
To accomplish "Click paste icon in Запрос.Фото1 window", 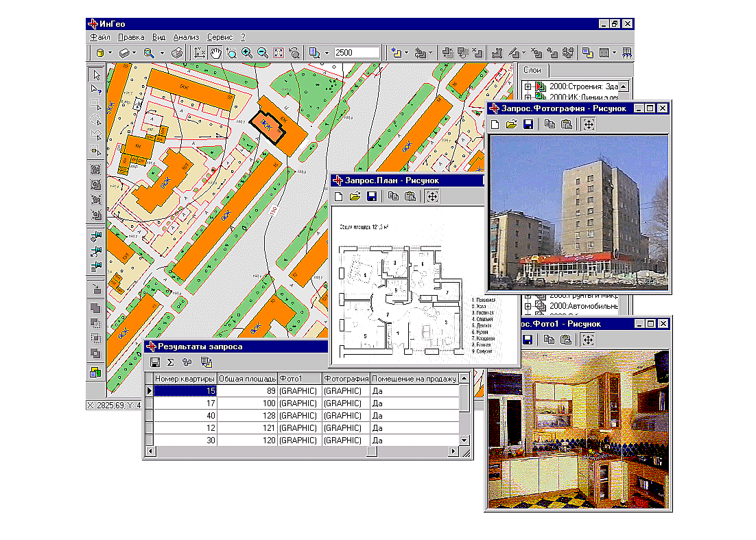I will [x=565, y=340].
